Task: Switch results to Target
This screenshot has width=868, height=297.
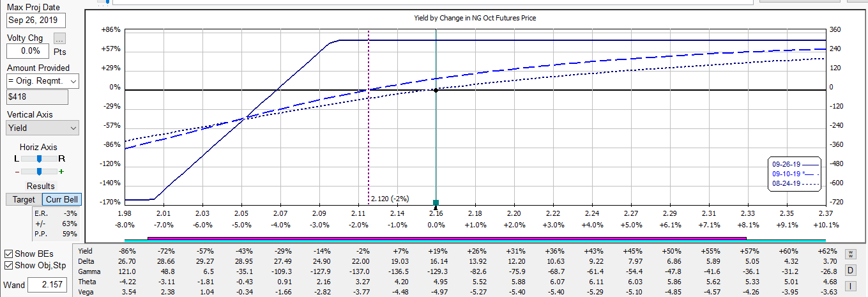Action: pyautogui.click(x=24, y=199)
